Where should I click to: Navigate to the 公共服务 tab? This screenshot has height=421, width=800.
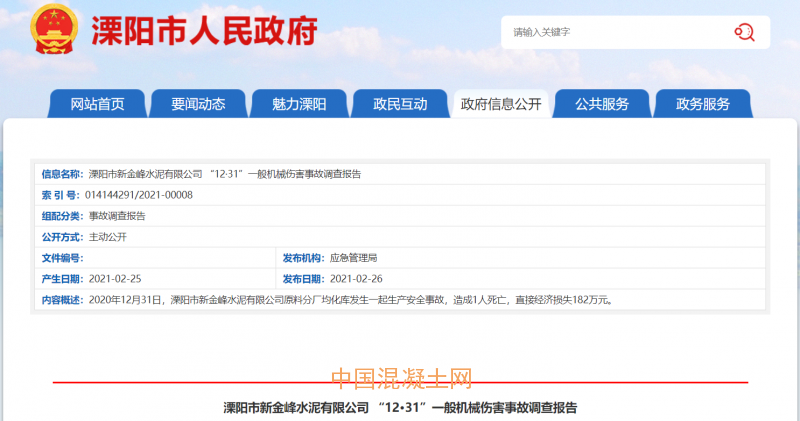(x=601, y=104)
